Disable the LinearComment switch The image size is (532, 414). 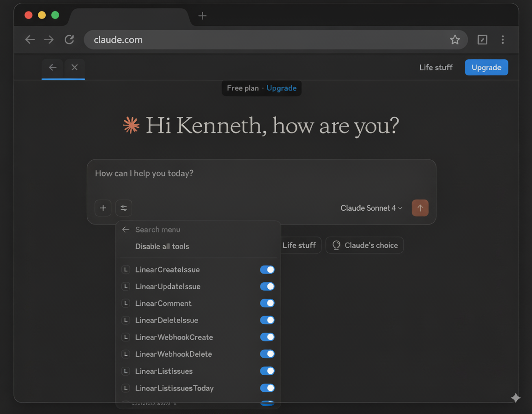(x=267, y=303)
